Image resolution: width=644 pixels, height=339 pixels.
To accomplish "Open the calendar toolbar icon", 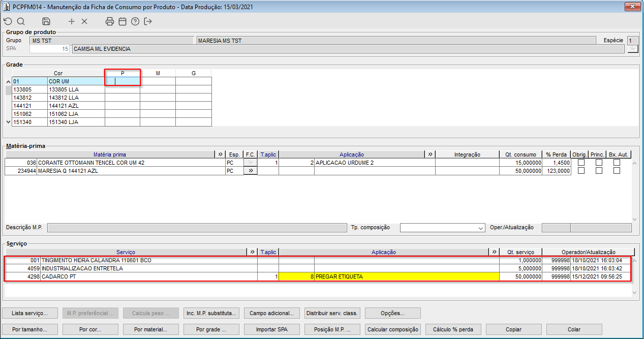I will click(122, 21).
